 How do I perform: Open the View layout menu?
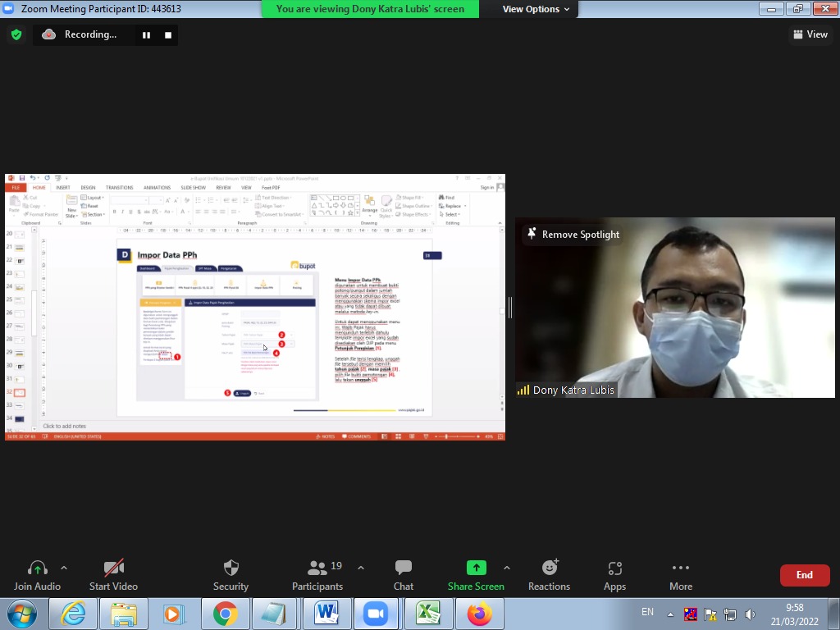tap(810, 34)
